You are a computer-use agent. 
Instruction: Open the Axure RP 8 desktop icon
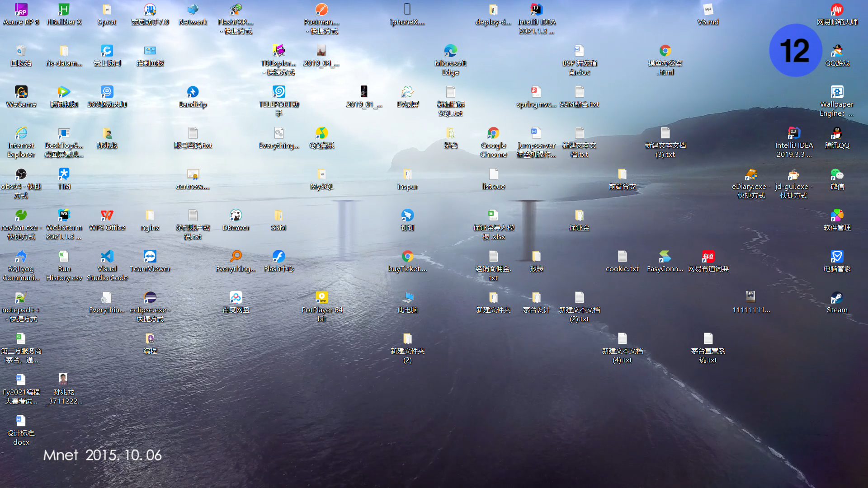coord(21,15)
